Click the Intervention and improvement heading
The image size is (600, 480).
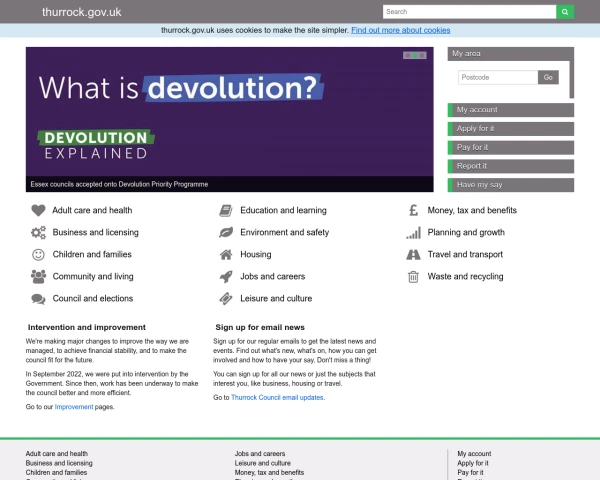pos(87,327)
